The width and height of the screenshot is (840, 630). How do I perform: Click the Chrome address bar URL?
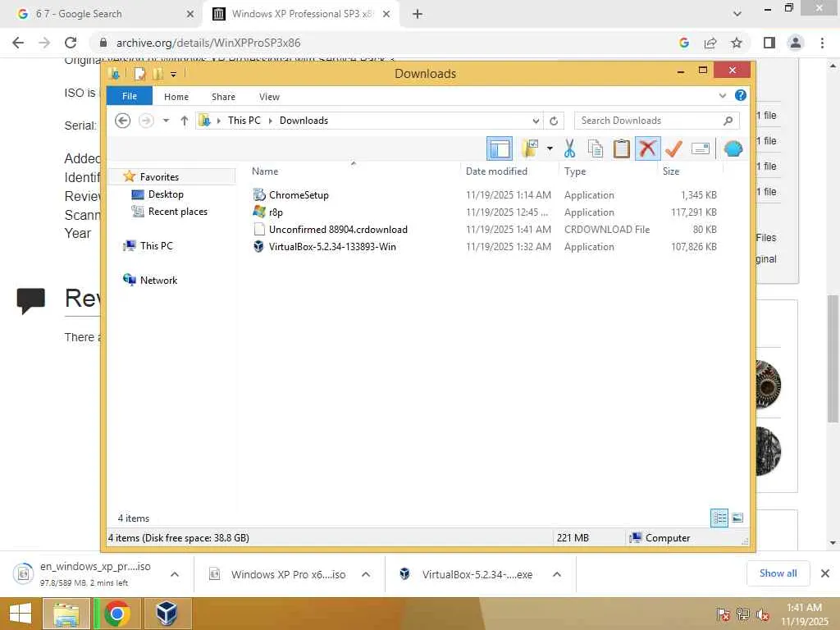208,43
